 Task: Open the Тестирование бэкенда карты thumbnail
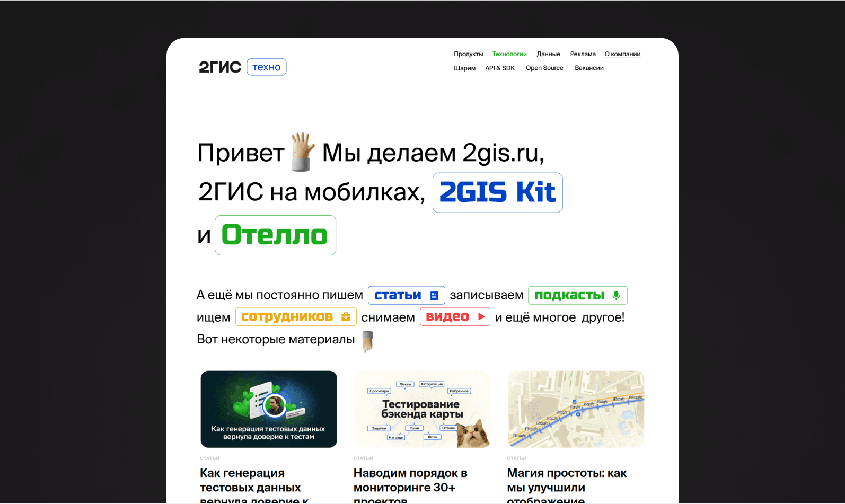click(x=422, y=409)
